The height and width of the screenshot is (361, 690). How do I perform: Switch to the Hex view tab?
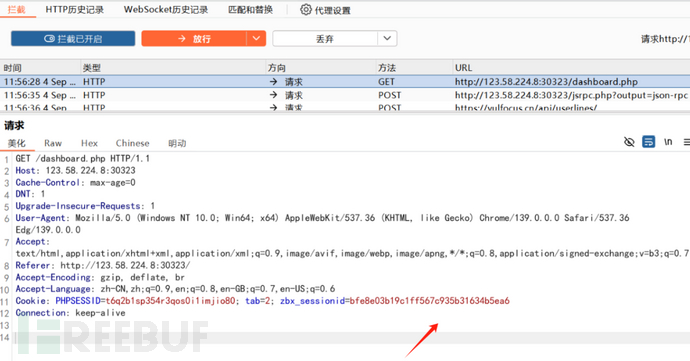click(x=89, y=143)
